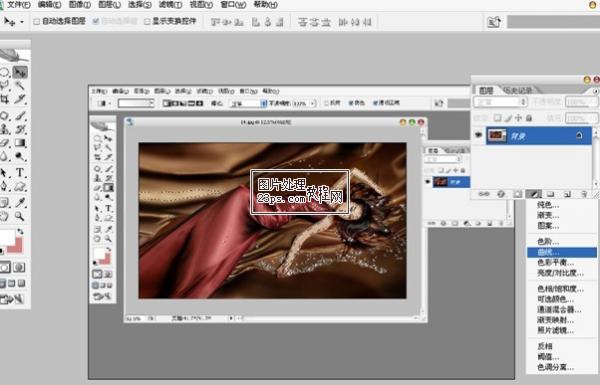Screen dimensions: 600x385
Task: Click the lock all icon
Action: coord(529,118)
